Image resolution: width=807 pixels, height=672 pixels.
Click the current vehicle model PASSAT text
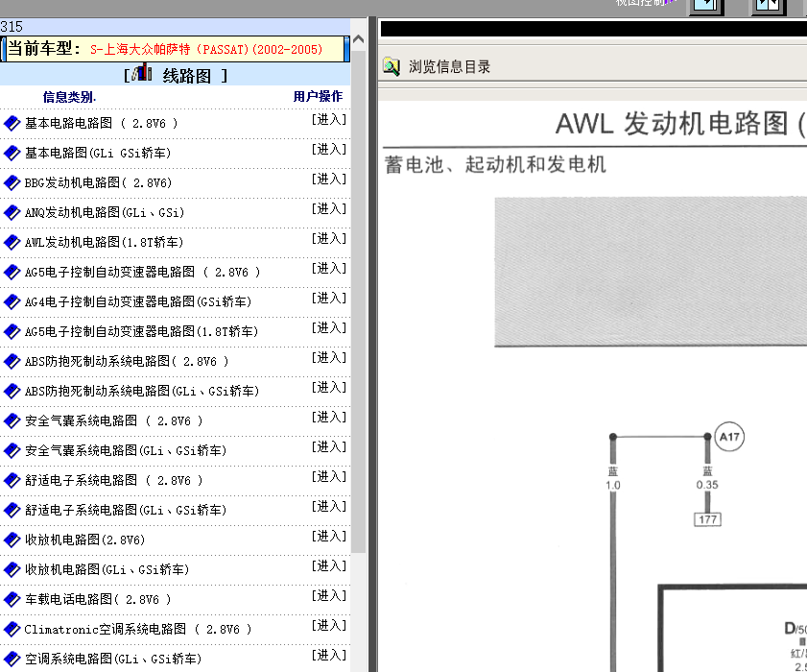206,49
